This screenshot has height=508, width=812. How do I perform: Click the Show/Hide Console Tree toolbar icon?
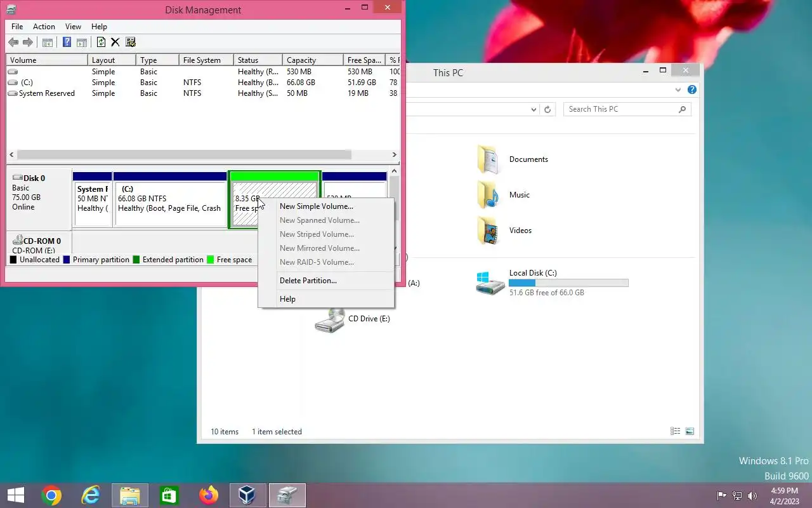point(47,43)
